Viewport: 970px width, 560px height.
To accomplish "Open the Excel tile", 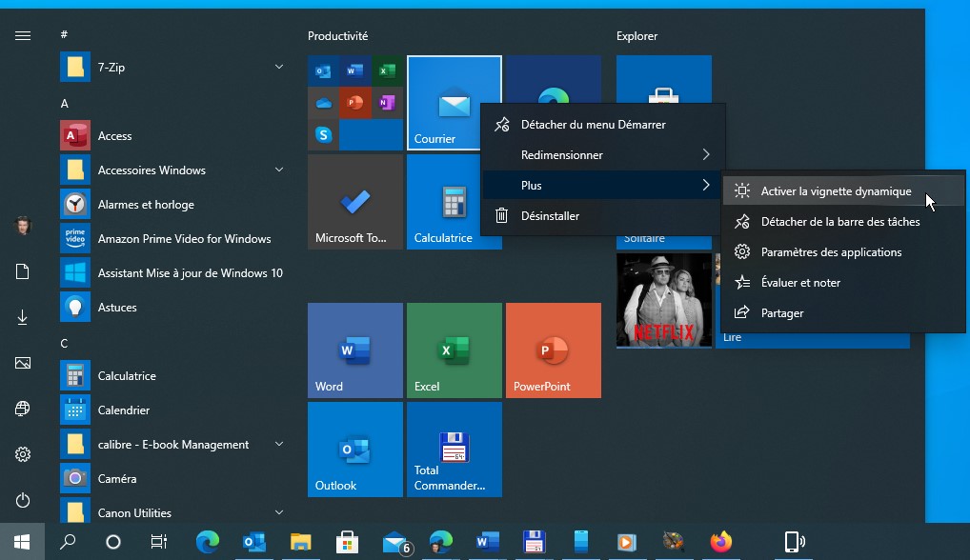I will pyautogui.click(x=454, y=350).
